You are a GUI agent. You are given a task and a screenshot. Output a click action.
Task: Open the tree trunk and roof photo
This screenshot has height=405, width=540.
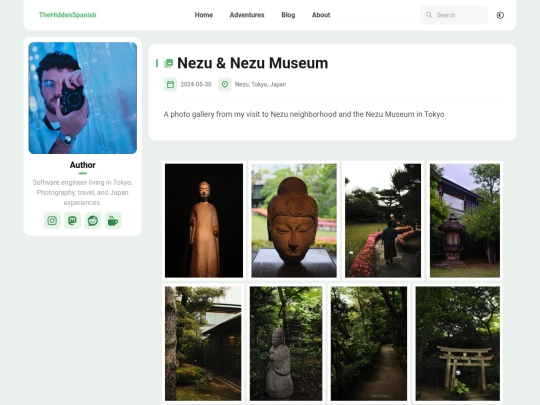tap(203, 343)
